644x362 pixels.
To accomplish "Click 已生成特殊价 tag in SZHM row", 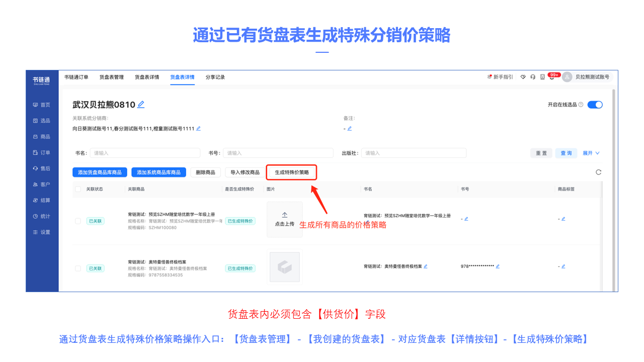I will [x=240, y=221].
